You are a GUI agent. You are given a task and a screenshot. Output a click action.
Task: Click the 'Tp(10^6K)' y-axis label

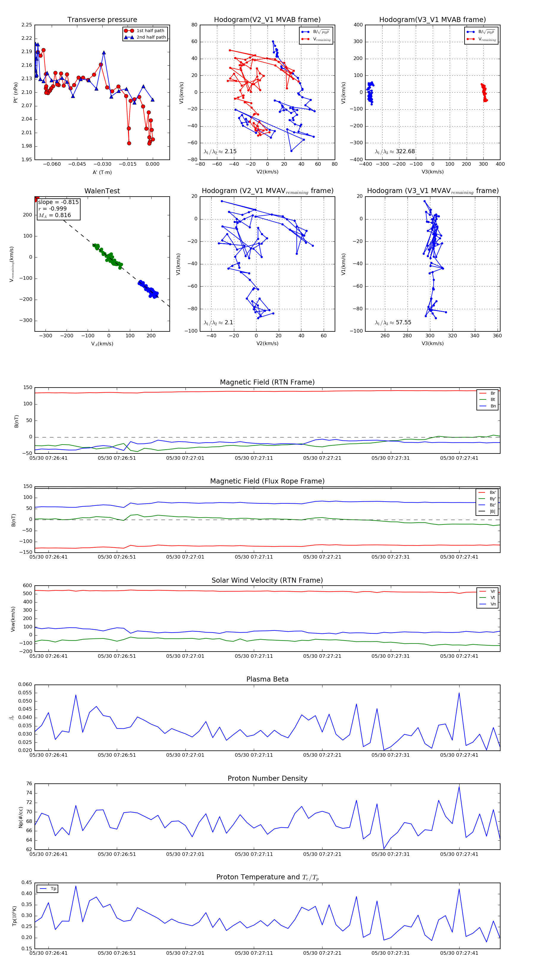15,916
